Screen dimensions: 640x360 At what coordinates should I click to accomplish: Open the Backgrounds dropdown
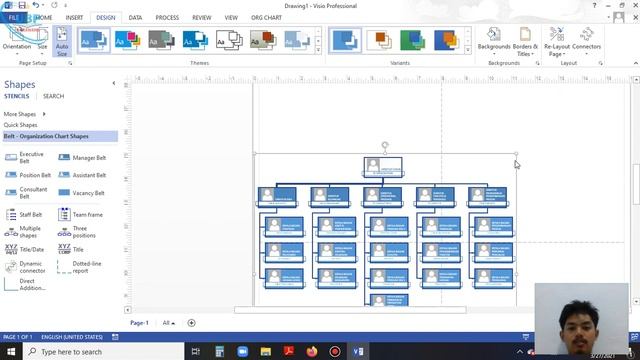(494, 41)
